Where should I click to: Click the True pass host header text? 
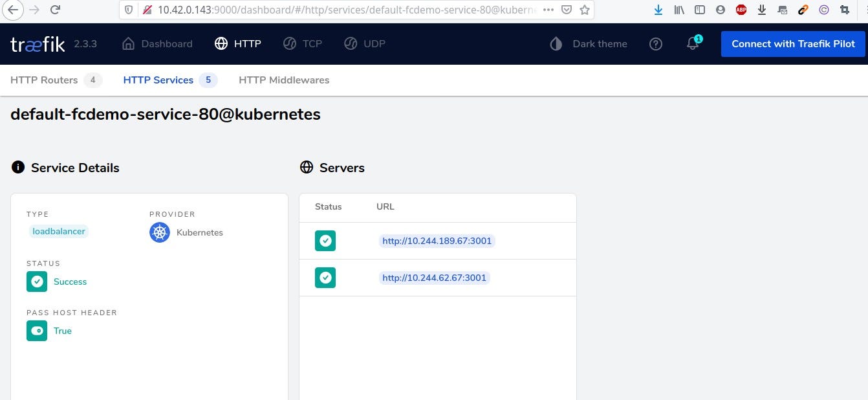tap(63, 331)
